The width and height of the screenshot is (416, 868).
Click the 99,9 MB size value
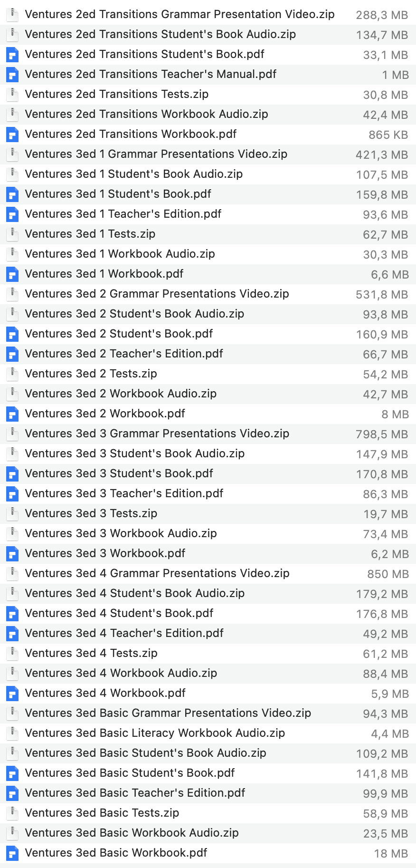[x=385, y=794]
